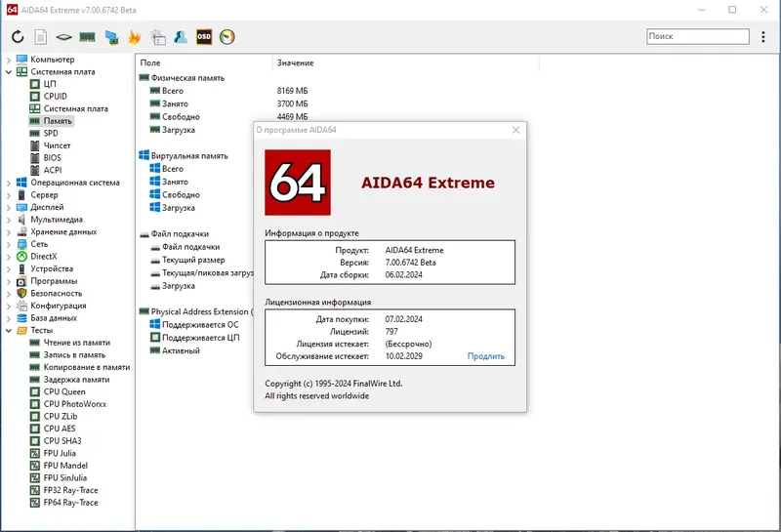Select the FP32 Ray-Trace benchmark

point(70,490)
